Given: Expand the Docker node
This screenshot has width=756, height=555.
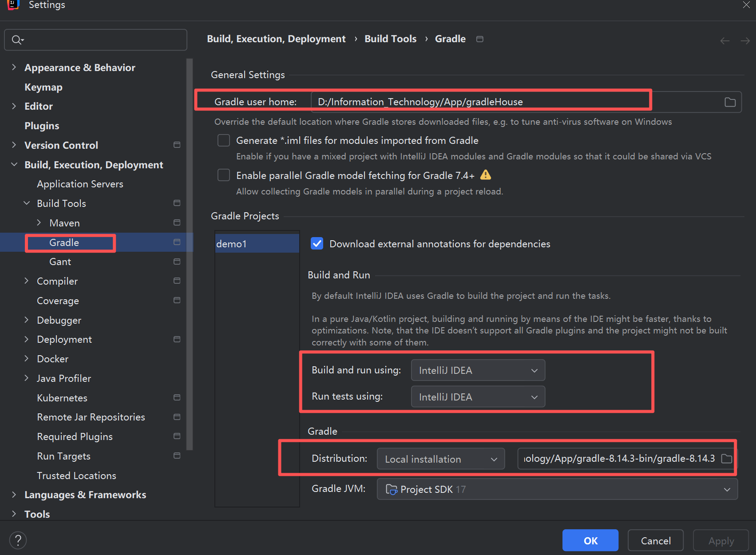Looking at the screenshot, I should click(x=27, y=358).
